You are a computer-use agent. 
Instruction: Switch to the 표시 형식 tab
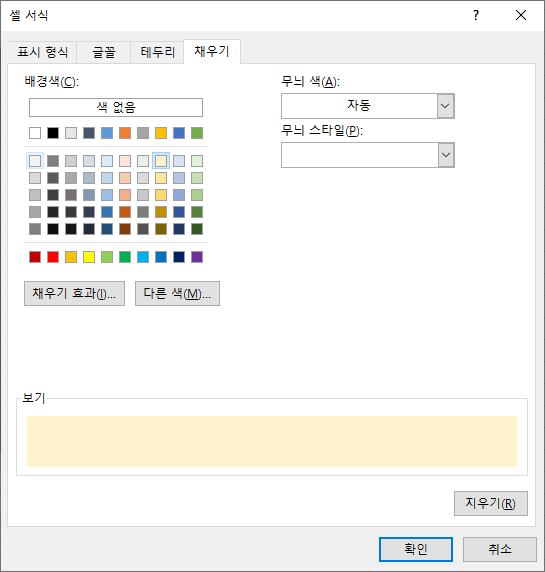pos(42,52)
